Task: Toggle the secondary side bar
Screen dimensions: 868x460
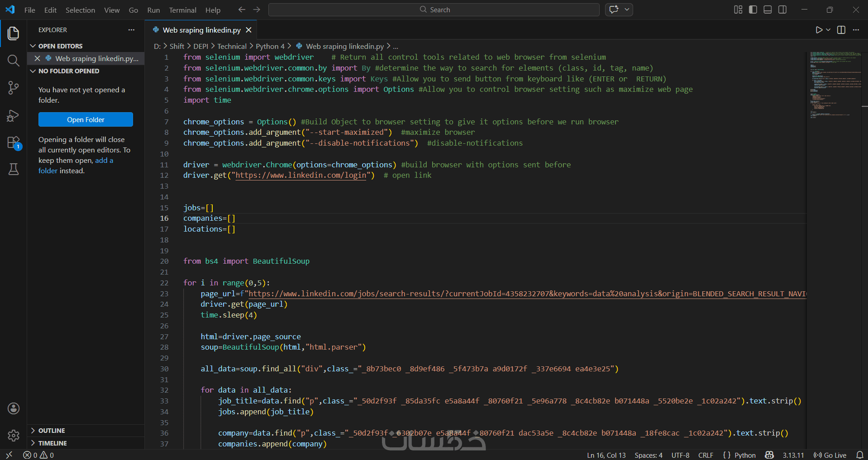Action: [x=782, y=9]
